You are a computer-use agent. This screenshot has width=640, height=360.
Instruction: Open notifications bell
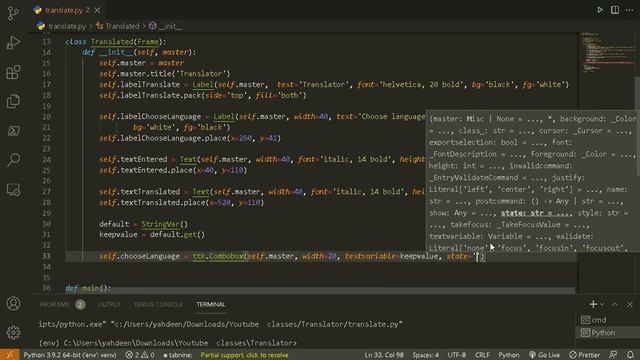630,355
